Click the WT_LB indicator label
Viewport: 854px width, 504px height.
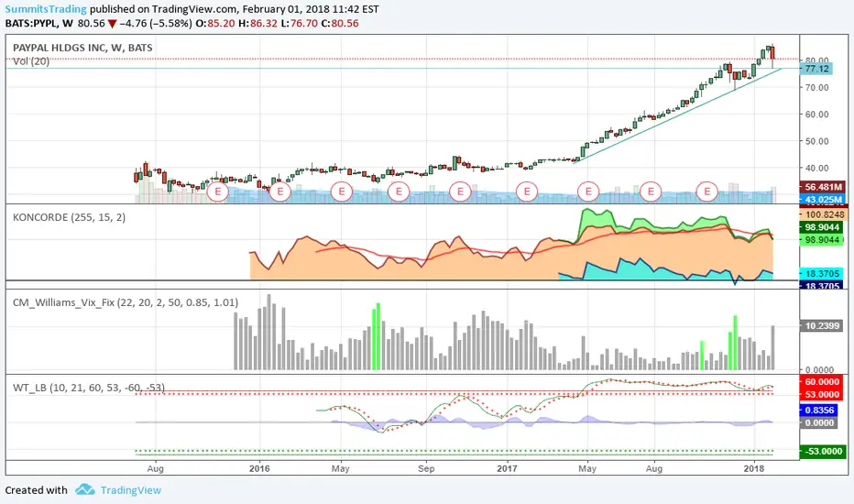click(x=89, y=388)
